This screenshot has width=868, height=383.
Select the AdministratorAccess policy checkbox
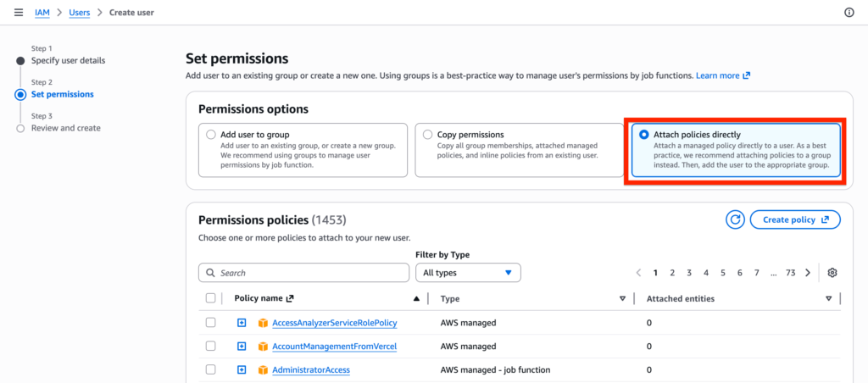click(x=211, y=369)
